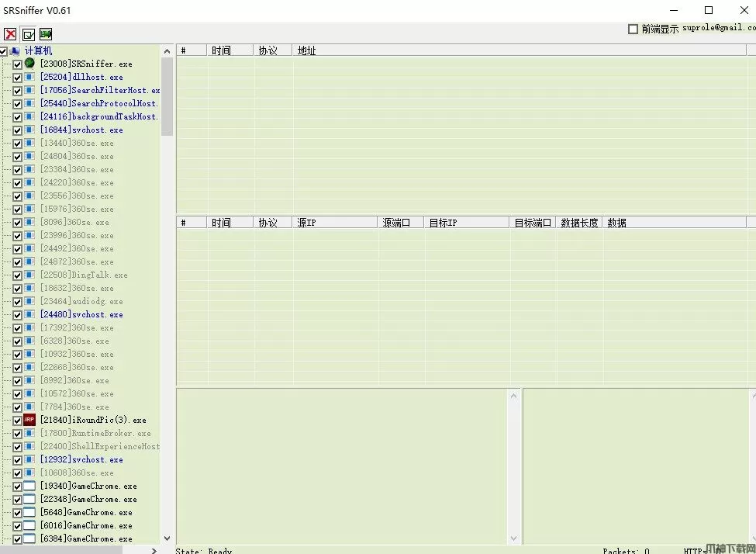This screenshot has height=554, width=756.
Task: Uncheck the [23008]SRSniffer.exe checkbox
Action: [x=17, y=64]
